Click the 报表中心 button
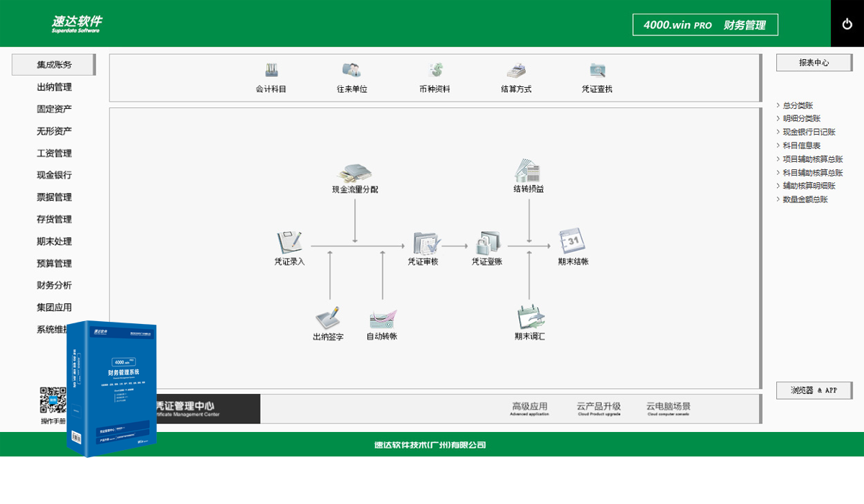 click(x=814, y=63)
